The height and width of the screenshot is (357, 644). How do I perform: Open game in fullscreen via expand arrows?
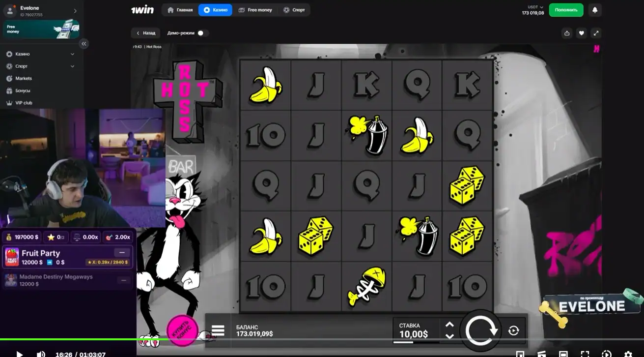coord(596,33)
